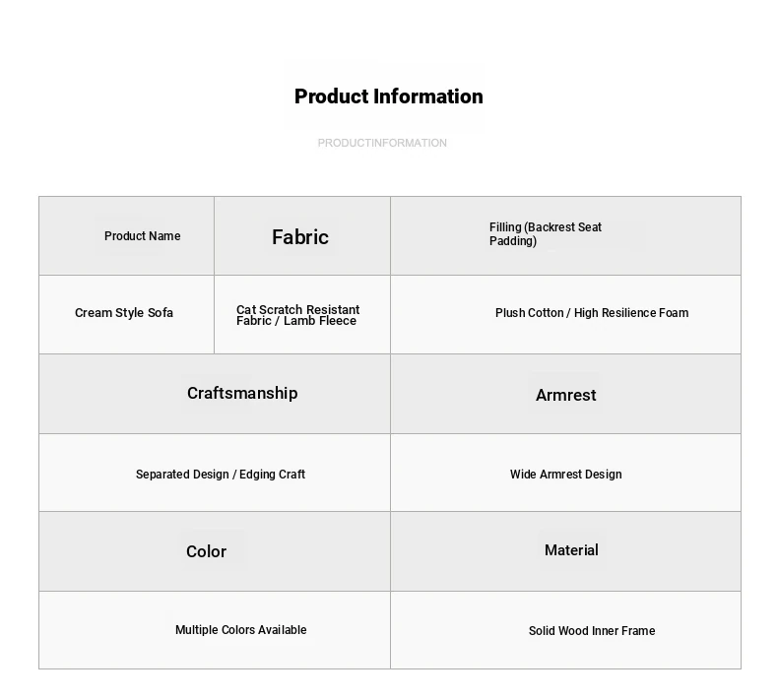
Task: Select the PRODUCTINFORMATION gray subtitle text
Action: (382, 143)
